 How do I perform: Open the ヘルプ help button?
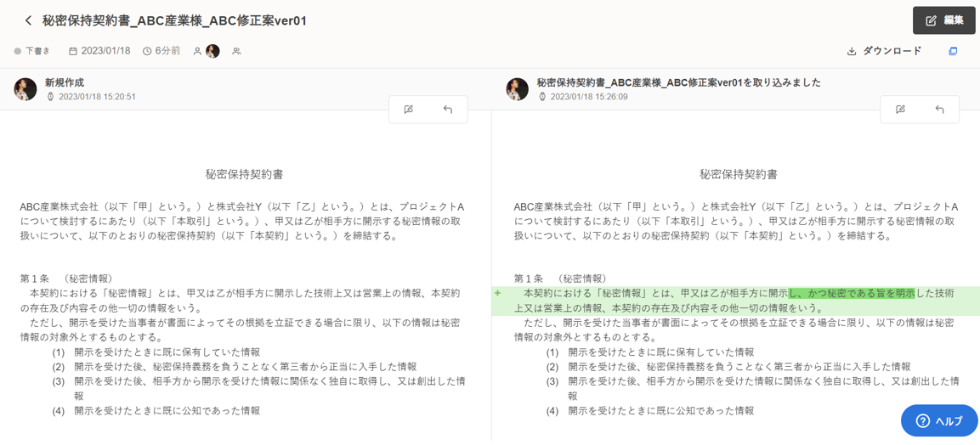pyautogui.click(x=939, y=421)
